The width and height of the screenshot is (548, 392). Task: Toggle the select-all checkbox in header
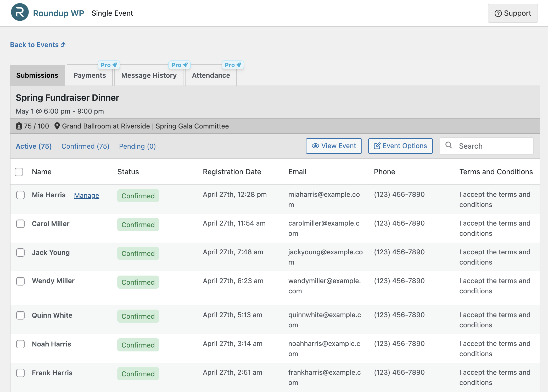click(x=19, y=172)
